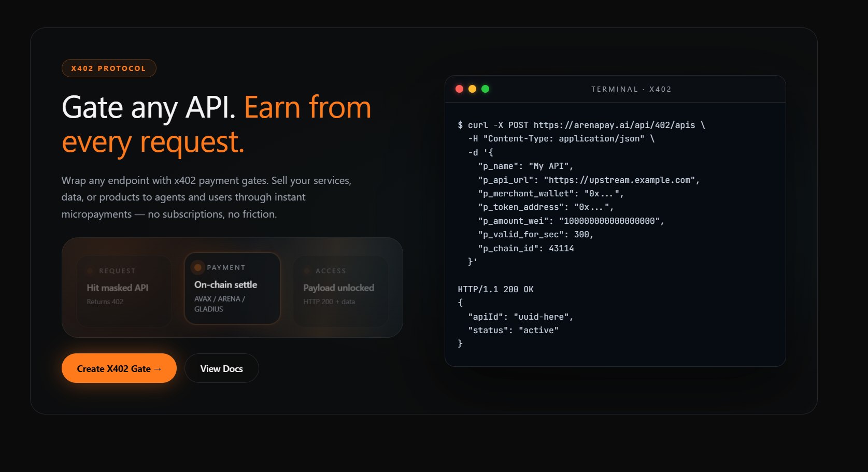
Task: Click the orange dot icon beside PAYMENT
Action: 197,267
